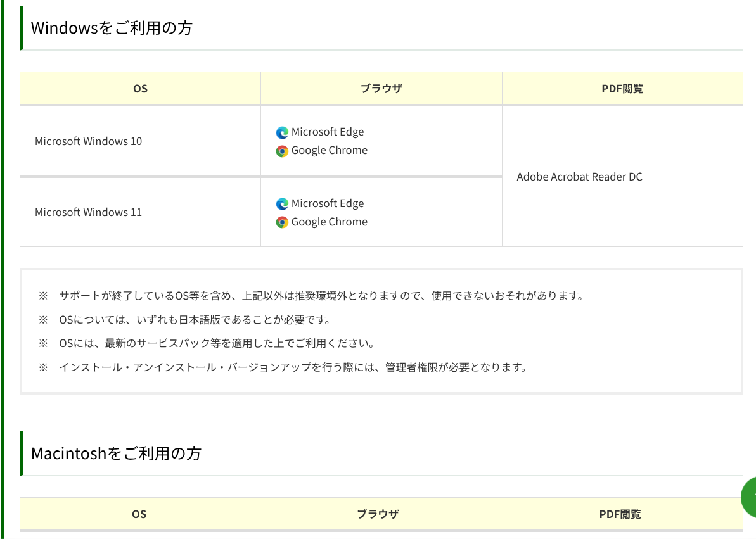The height and width of the screenshot is (539, 756).
Task: Click Microsoft Edge icon in Windows 11 row
Action: pos(282,204)
